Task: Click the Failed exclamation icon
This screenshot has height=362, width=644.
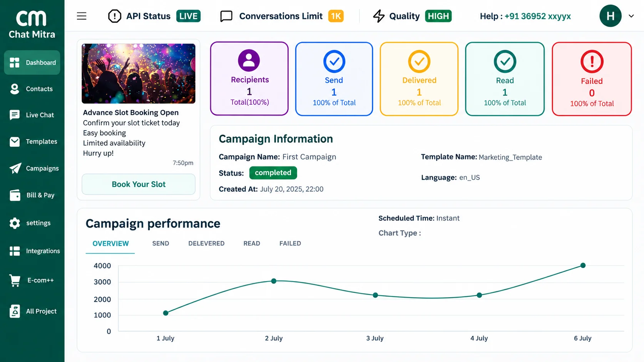Action: coord(592,62)
